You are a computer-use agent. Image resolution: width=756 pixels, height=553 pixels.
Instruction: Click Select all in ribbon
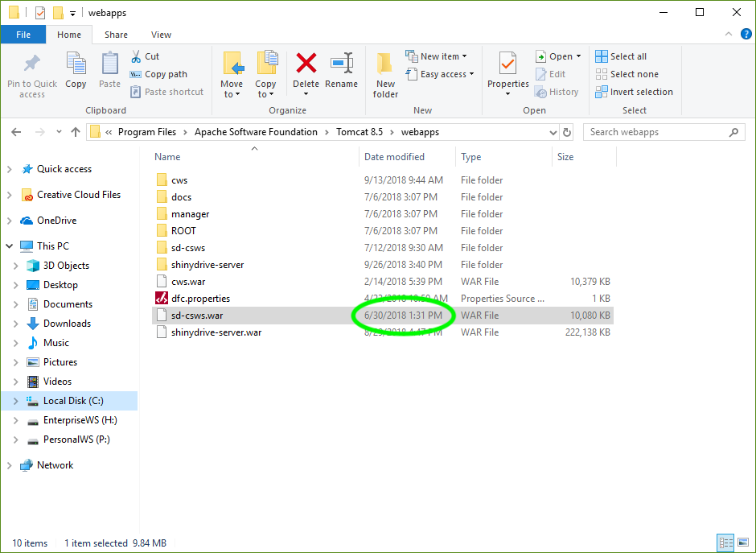pos(621,56)
